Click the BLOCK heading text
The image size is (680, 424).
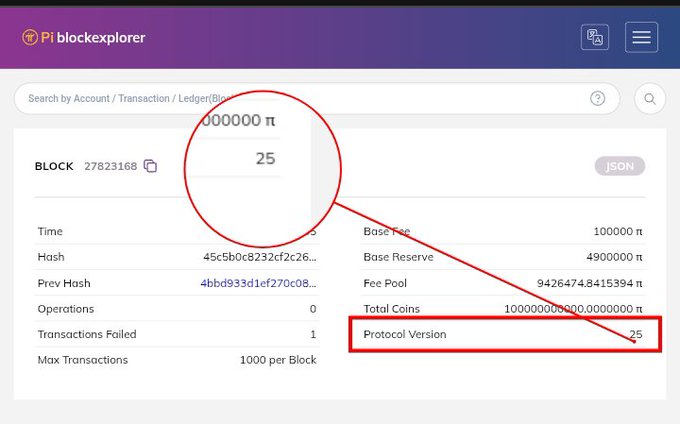tap(54, 166)
